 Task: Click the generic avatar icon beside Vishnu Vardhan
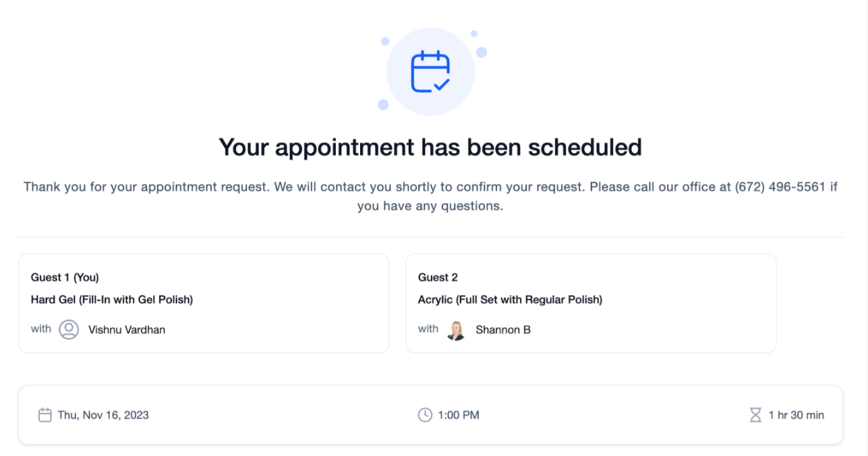pyautogui.click(x=69, y=330)
